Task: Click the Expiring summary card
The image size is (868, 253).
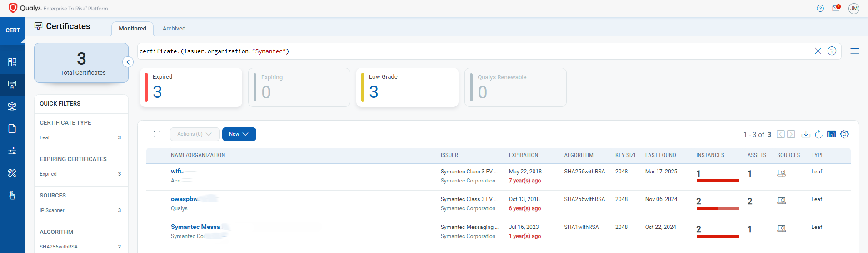Action: tap(299, 87)
